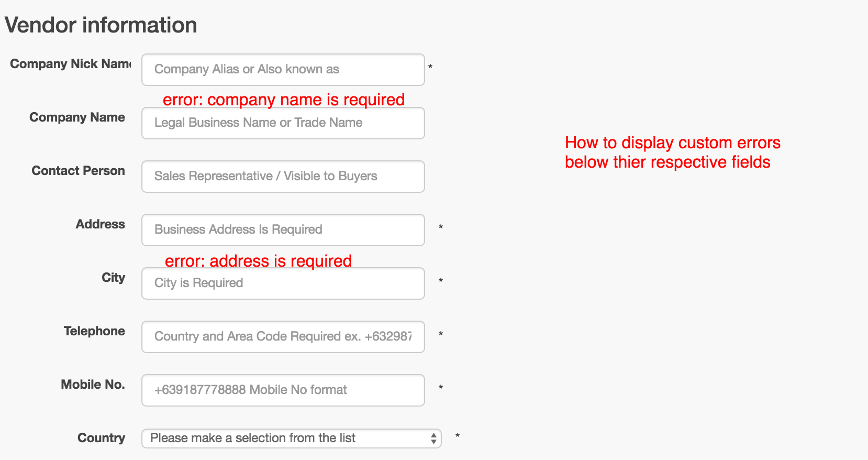Click the Address field label

101,224
